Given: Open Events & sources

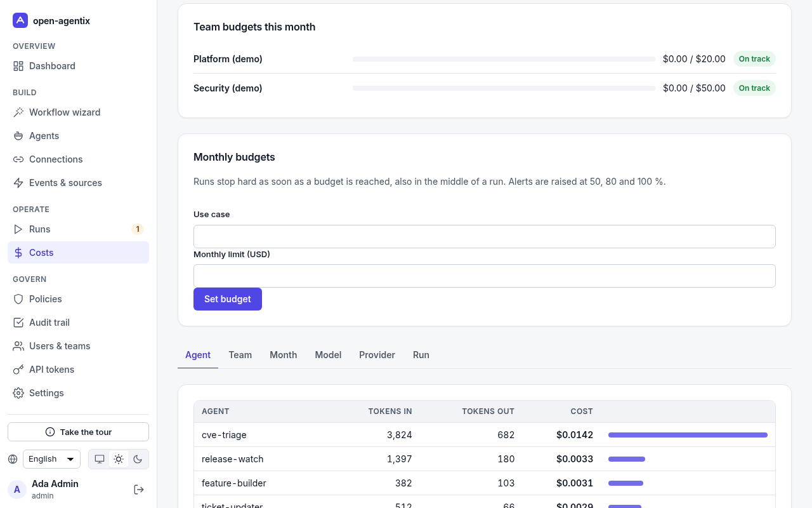Looking at the screenshot, I should [x=78, y=183].
